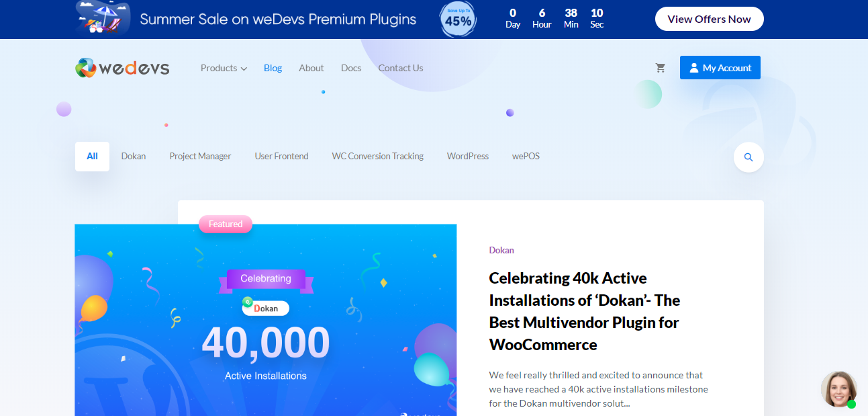The height and width of the screenshot is (416, 868).
Task: Click View Offers Now button
Action: (710, 19)
